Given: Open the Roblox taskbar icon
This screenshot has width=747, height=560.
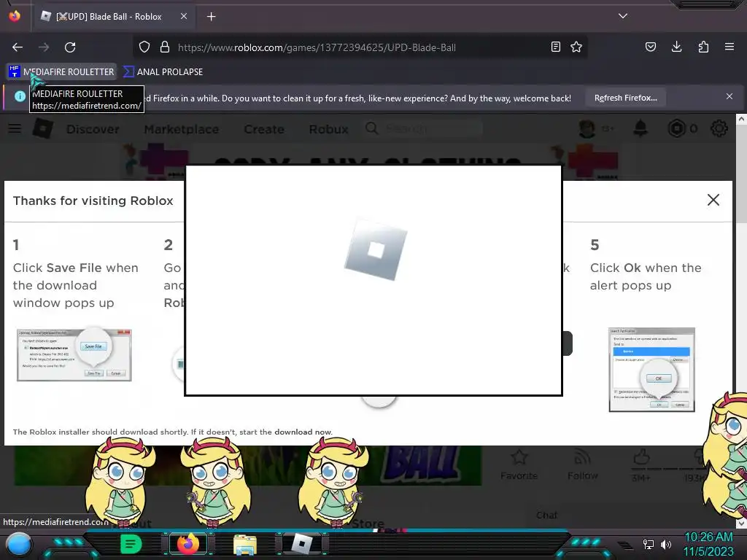Looking at the screenshot, I should point(302,544).
